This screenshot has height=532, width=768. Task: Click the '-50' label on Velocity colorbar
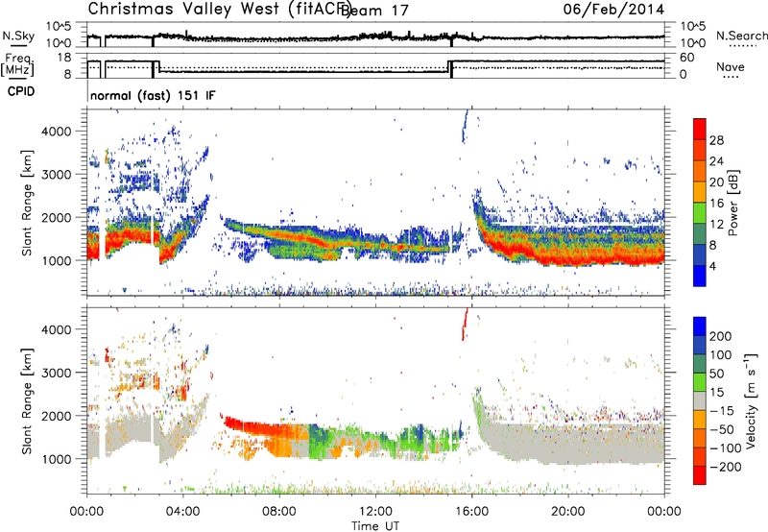pos(722,429)
